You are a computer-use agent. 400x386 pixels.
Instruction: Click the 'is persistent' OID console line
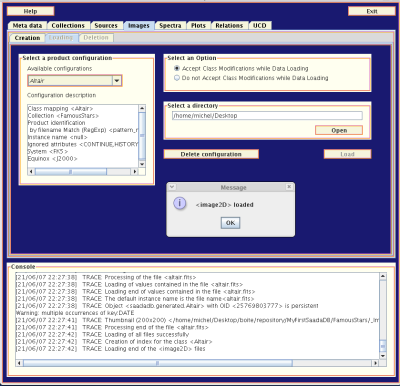[167, 306]
